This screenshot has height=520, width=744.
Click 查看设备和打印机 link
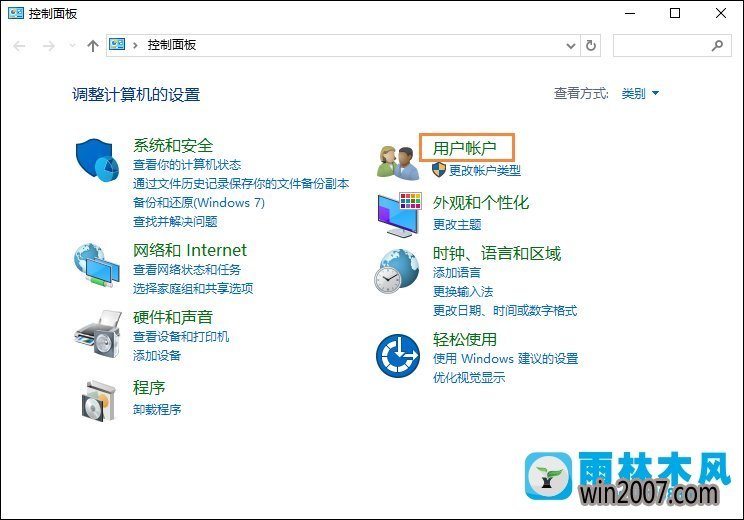click(x=181, y=336)
